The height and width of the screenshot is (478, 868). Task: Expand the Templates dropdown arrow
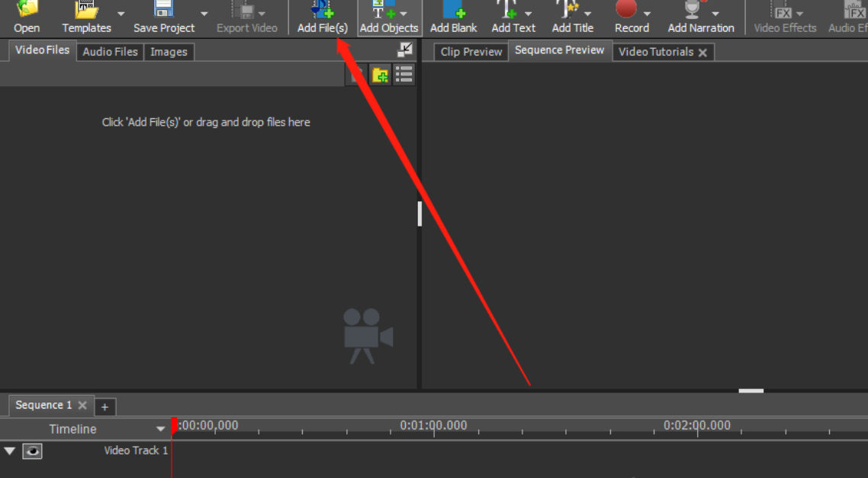tap(121, 14)
